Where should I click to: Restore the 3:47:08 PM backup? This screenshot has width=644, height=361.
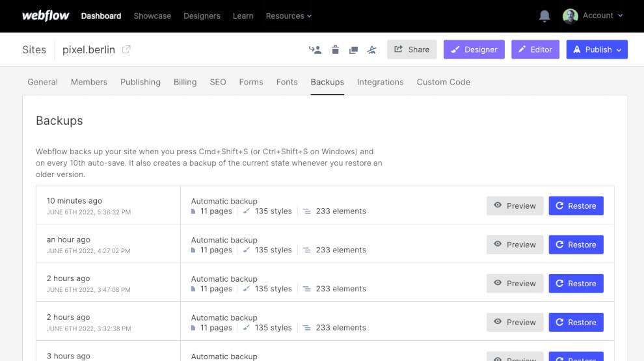[x=576, y=284]
